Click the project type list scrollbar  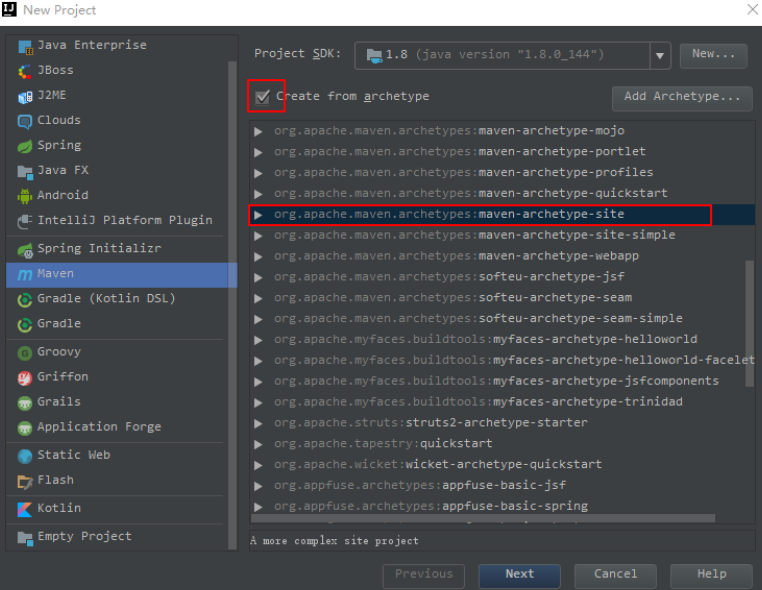[x=232, y=305]
